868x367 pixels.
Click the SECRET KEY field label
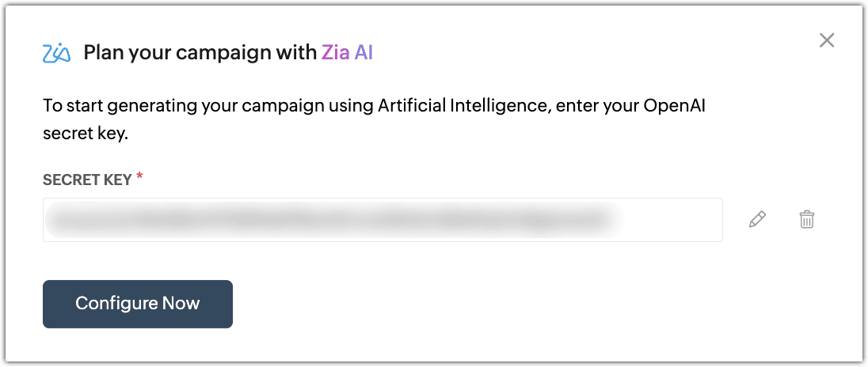click(86, 180)
